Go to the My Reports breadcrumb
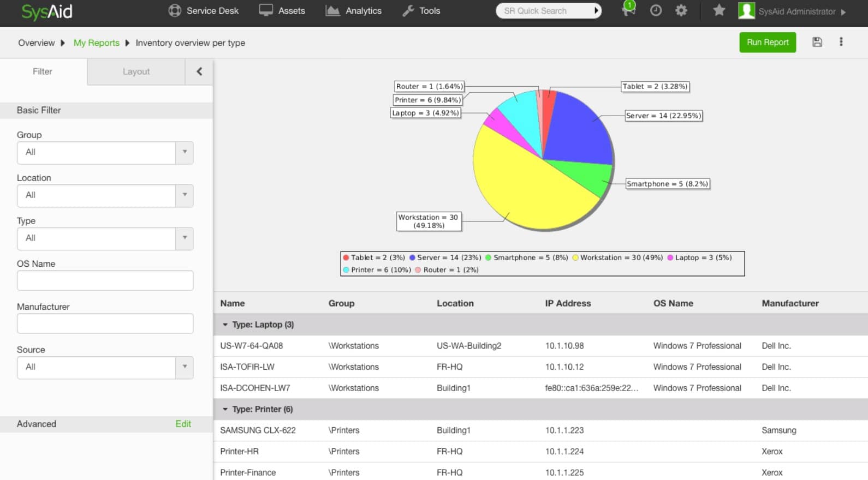This screenshot has height=480, width=868. [96, 43]
